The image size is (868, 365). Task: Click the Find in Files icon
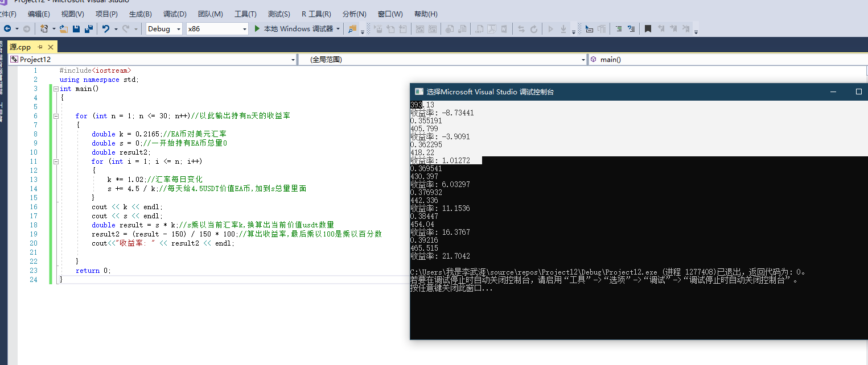(352, 28)
